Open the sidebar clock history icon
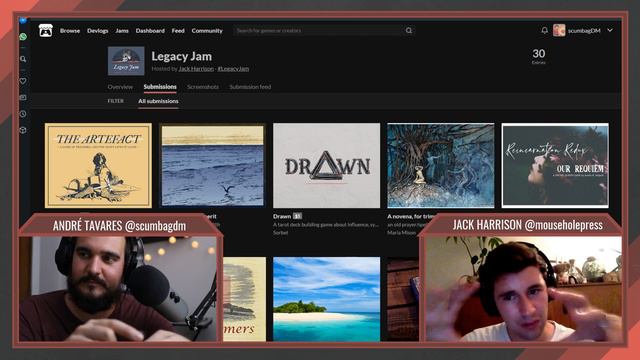Screen dimensions: 640x360 pyautogui.click(x=23, y=114)
